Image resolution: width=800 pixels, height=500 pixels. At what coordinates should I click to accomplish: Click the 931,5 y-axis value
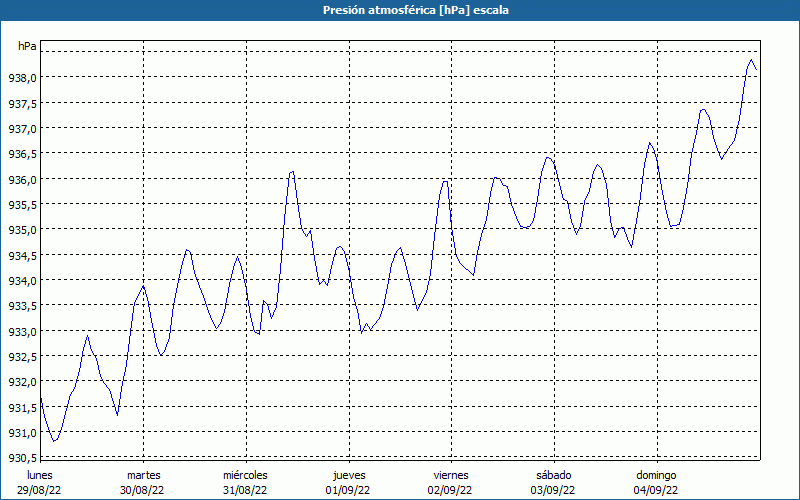click(x=22, y=408)
